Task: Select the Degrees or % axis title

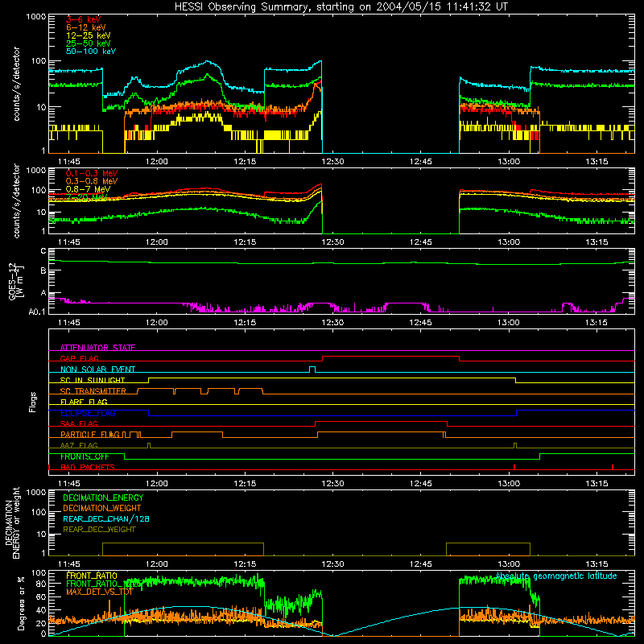Action: coord(21,603)
